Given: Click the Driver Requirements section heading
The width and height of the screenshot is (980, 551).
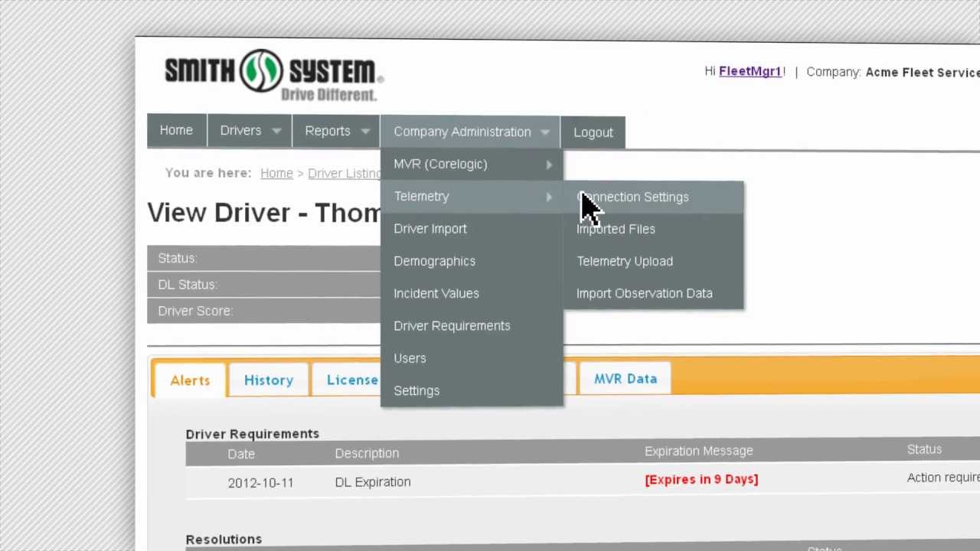Looking at the screenshot, I should click(252, 434).
